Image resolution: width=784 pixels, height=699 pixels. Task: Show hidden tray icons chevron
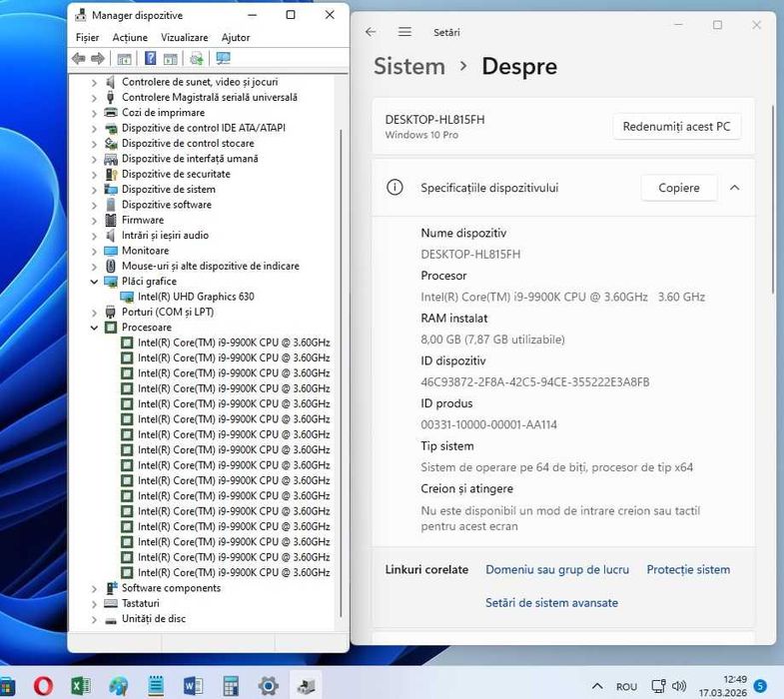[x=597, y=686]
